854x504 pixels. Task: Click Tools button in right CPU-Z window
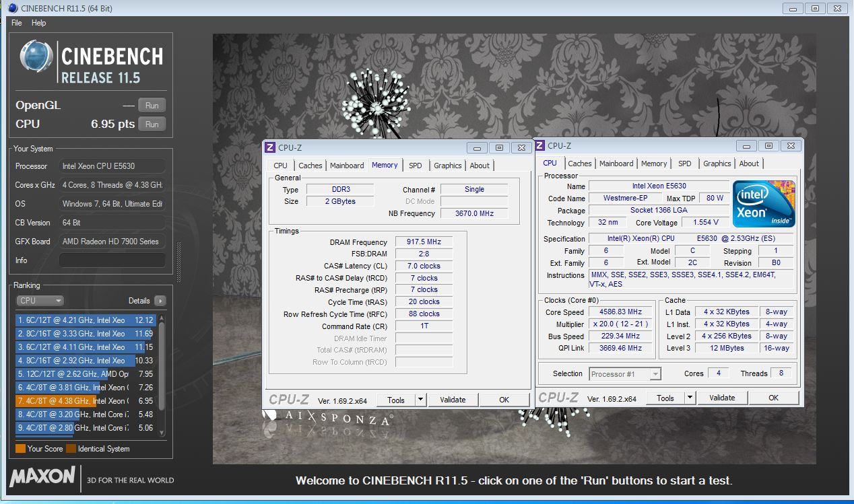tap(665, 398)
